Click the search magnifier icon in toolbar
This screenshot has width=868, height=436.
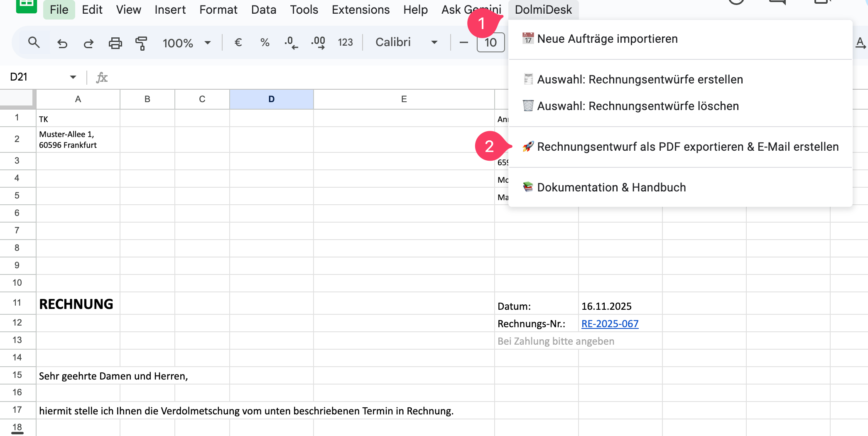(x=34, y=42)
